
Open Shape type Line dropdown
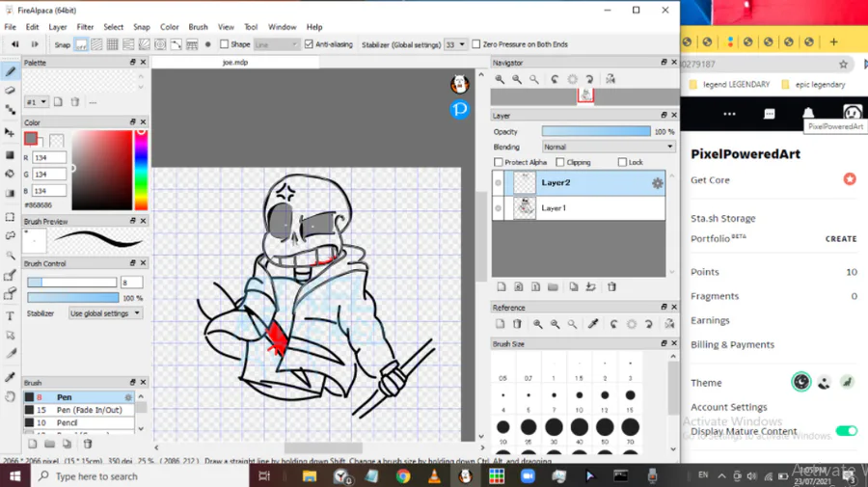pyautogui.click(x=276, y=44)
